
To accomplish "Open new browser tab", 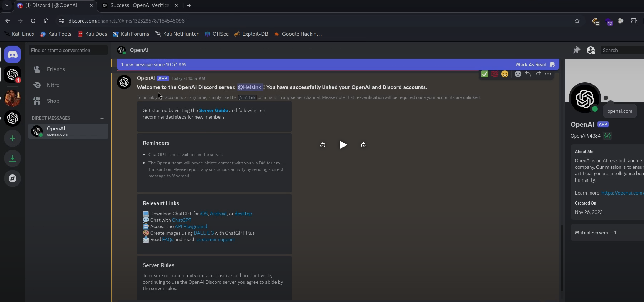I will pos(189,5).
